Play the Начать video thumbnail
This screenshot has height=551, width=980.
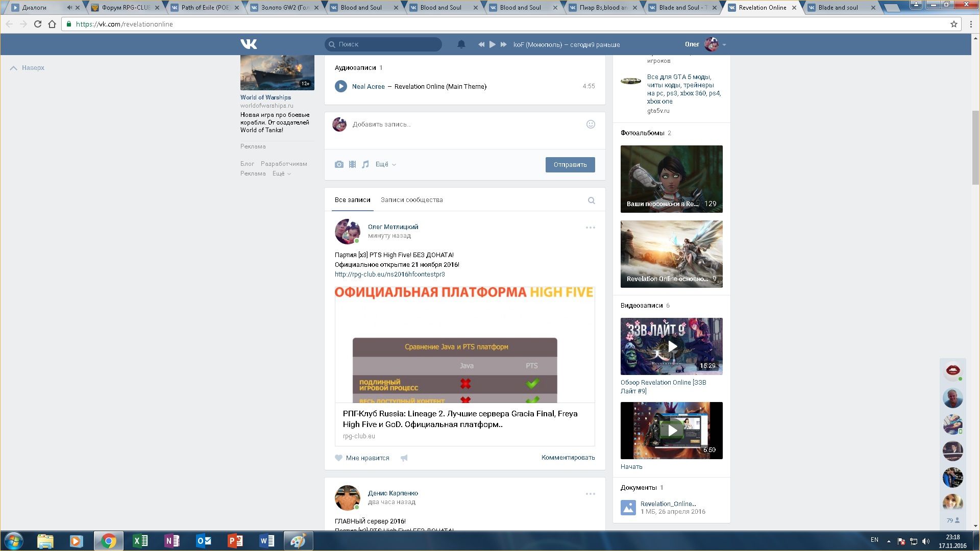[671, 431]
